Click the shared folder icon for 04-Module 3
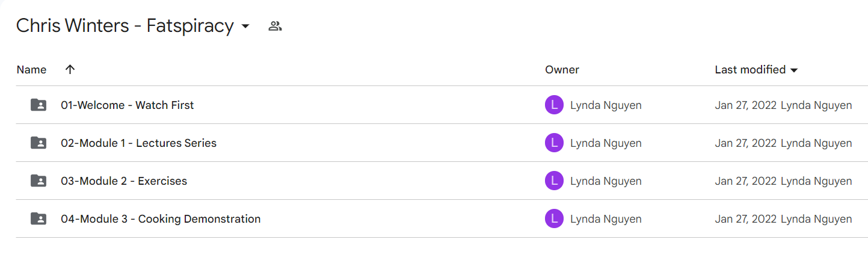868x254 pixels. pyautogui.click(x=38, y=218)
